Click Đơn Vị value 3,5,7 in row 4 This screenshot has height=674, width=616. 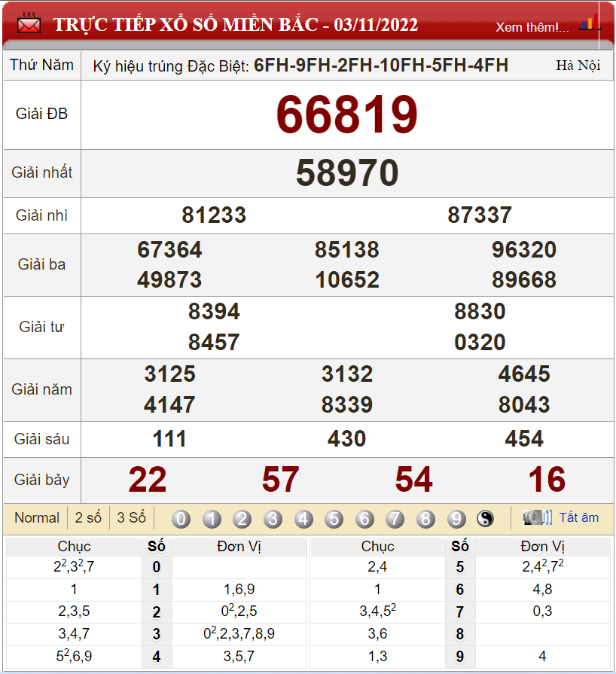[239, 657]
